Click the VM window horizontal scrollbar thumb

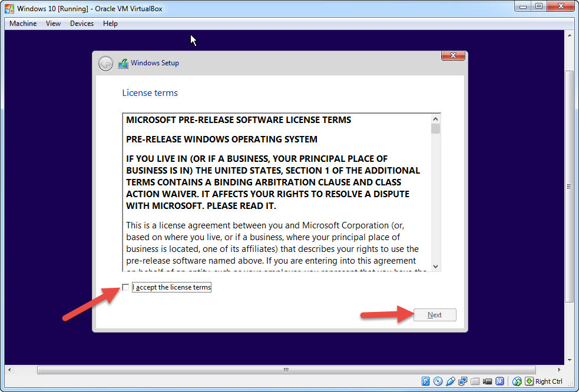click(x=286, y=370)
